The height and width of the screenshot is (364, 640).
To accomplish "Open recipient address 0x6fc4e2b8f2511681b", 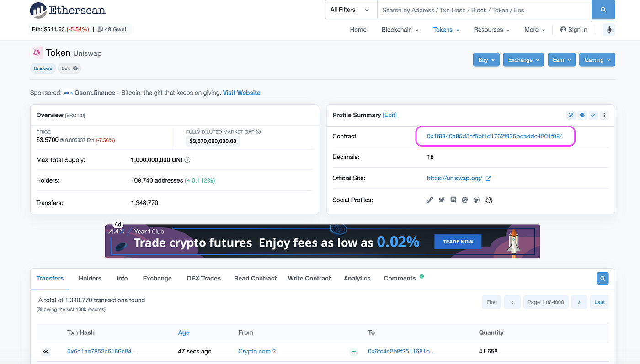I will (402, 352).
